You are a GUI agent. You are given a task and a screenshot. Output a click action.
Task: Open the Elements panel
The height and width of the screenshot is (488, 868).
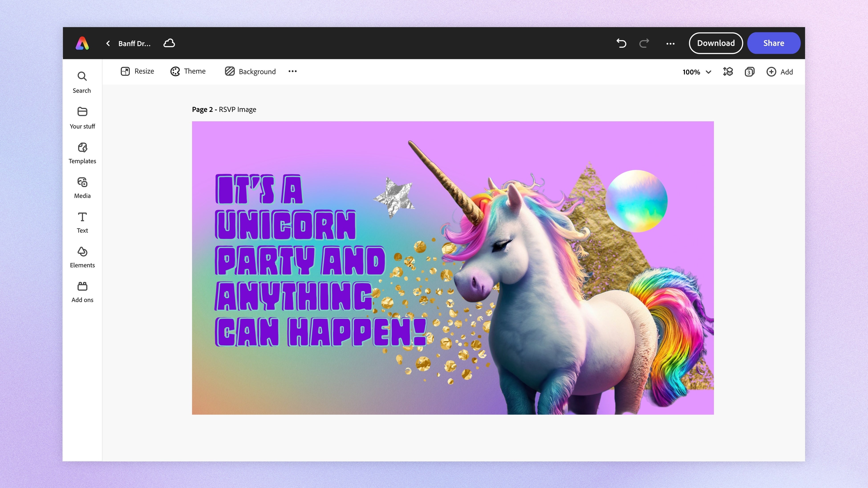82,257
